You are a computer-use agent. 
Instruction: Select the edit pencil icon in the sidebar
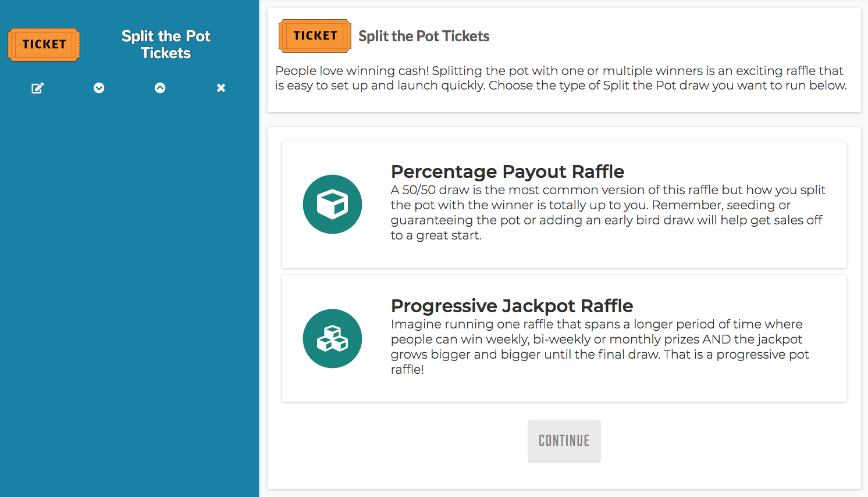(x=37, y=88)
